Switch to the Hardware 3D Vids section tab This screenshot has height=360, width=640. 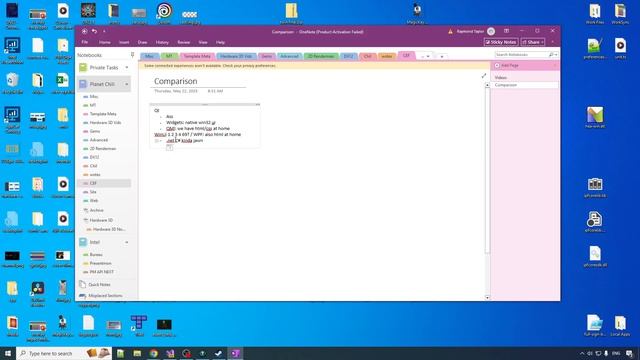[236, 56]
